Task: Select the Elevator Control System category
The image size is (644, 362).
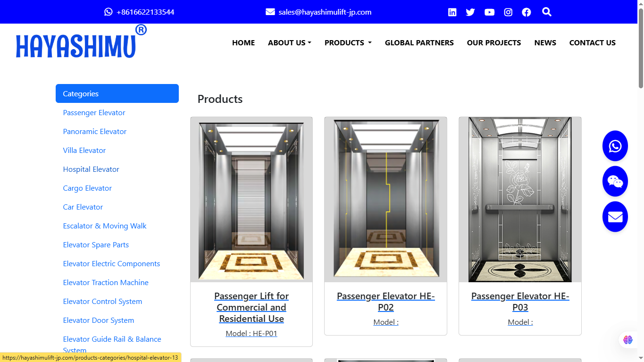Action: point(102,301)
